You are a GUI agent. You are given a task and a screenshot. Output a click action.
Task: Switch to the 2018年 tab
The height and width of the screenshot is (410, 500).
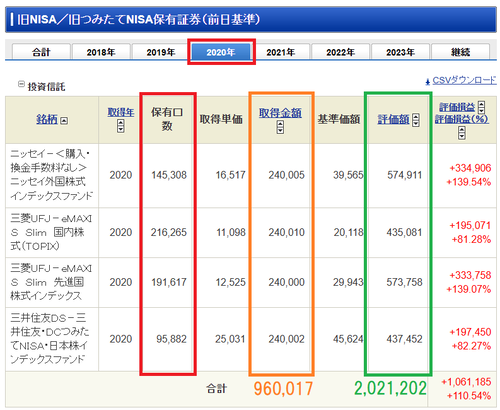(101, 52)
